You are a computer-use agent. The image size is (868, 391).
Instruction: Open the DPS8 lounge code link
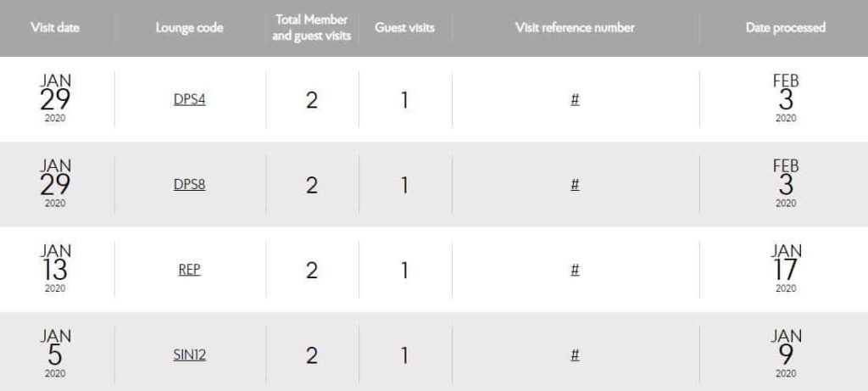(x=189, y=185)
